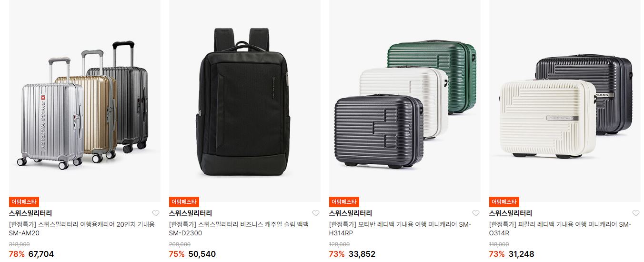Open 여행용캐리어 20인치 기내용 SM-AM20 title
The height and width of the screenshot is (262, 644).
point(82,229)
